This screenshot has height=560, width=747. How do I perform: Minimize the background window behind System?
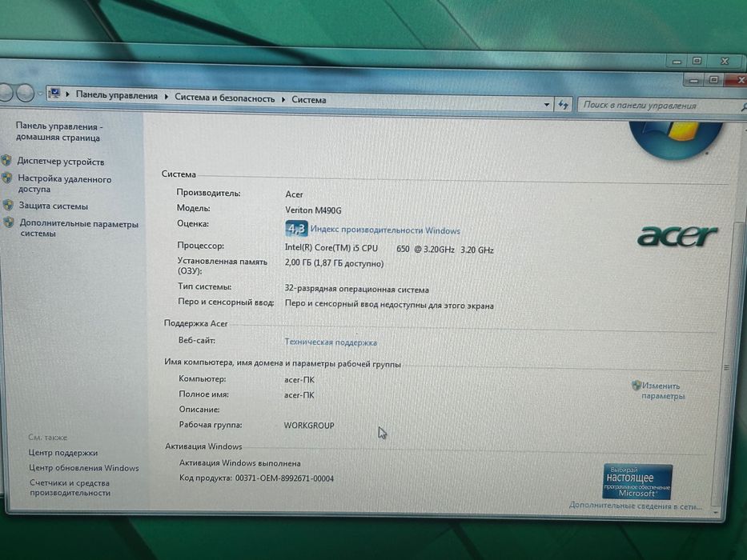pos(677,62)
